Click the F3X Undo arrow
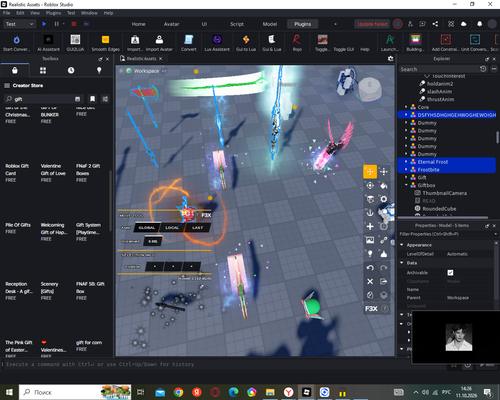 tap(370, 268)
